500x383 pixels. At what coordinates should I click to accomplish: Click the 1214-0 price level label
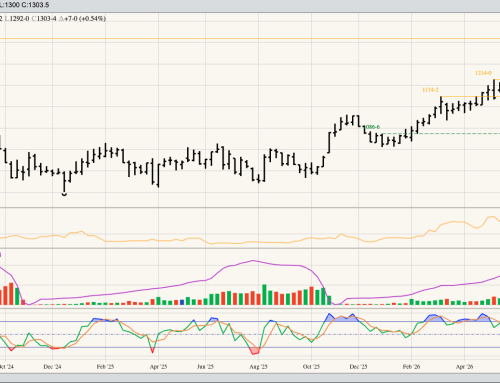tap(483, 73)
